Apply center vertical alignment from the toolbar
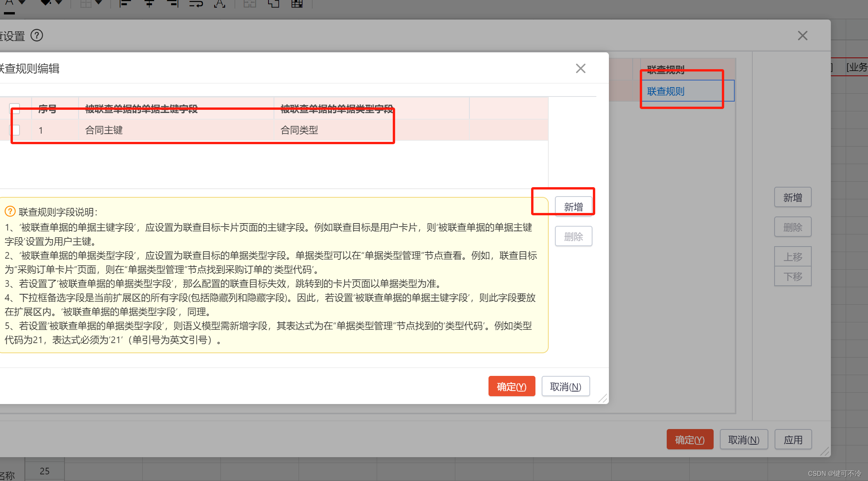Viewport: 868px width, 481px height. tap(149, 4)
